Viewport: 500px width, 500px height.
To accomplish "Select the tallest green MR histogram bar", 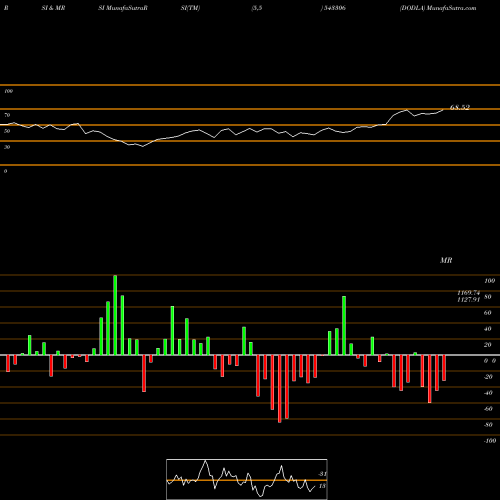I will (115, 315).
